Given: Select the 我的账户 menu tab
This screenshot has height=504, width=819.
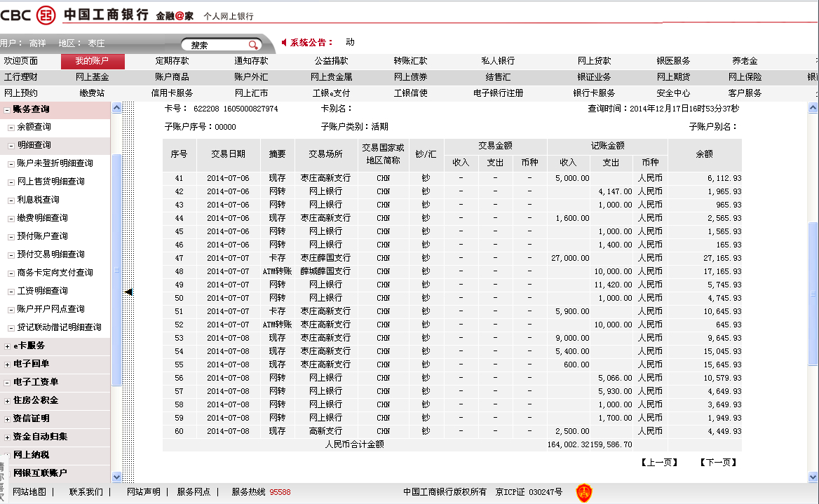Looking at the screenshot, I should tap(93, 62).
